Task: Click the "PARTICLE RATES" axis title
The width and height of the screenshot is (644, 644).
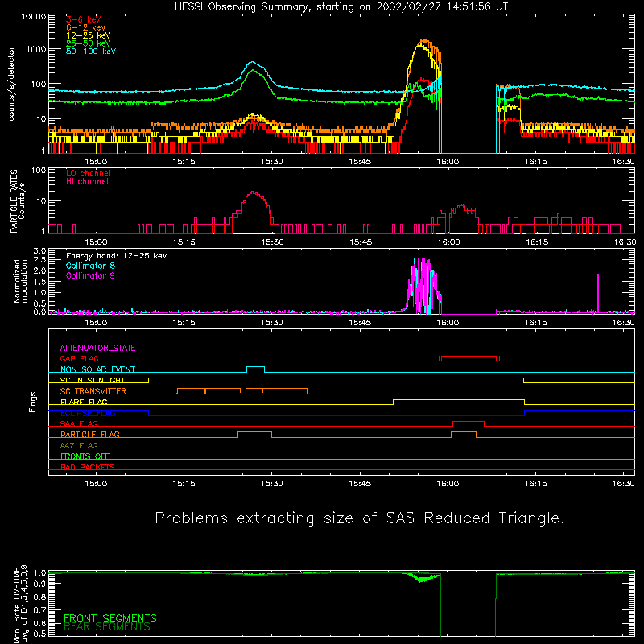Action: (14, 201)
